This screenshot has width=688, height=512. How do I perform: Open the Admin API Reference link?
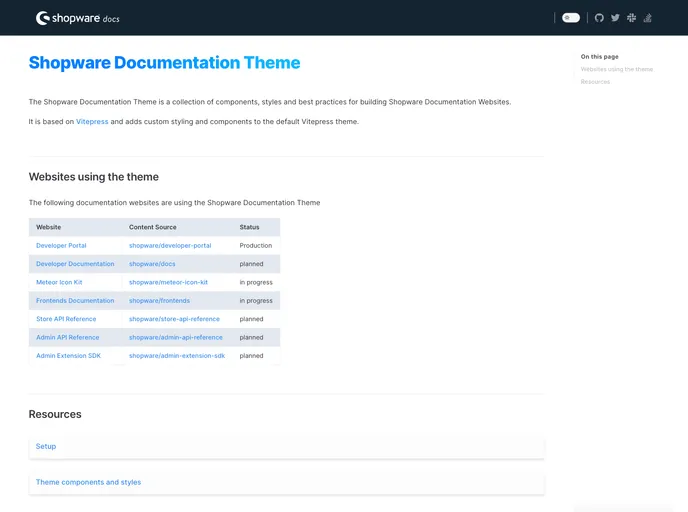point(68,338)
